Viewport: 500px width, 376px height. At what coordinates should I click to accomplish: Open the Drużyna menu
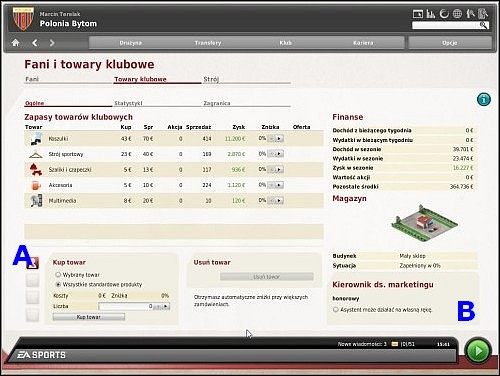(131, 43)
